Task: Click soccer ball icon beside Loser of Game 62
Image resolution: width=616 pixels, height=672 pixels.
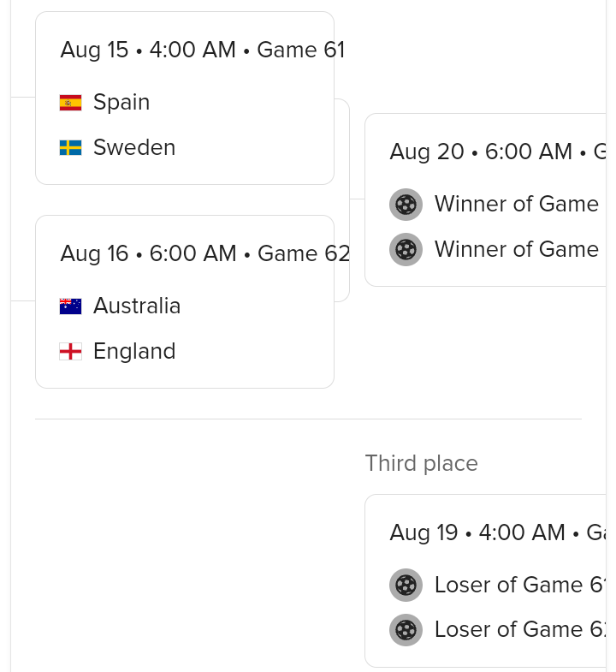Action: tap(406, 630)
